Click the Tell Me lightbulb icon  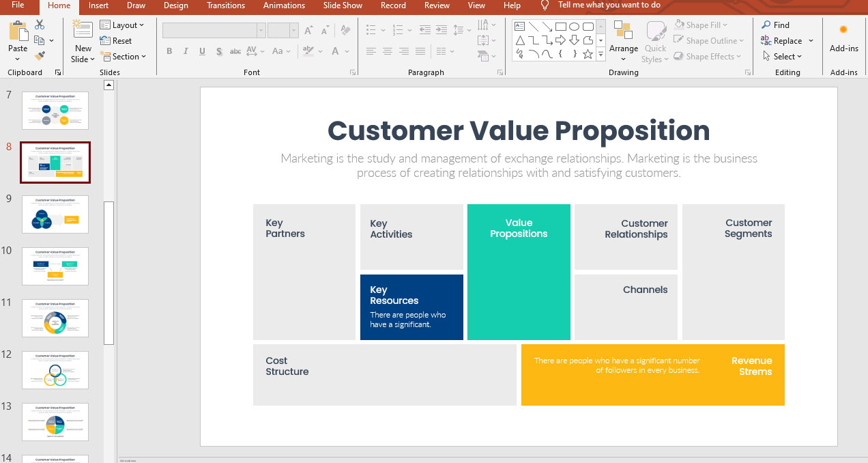click(545, 5)
